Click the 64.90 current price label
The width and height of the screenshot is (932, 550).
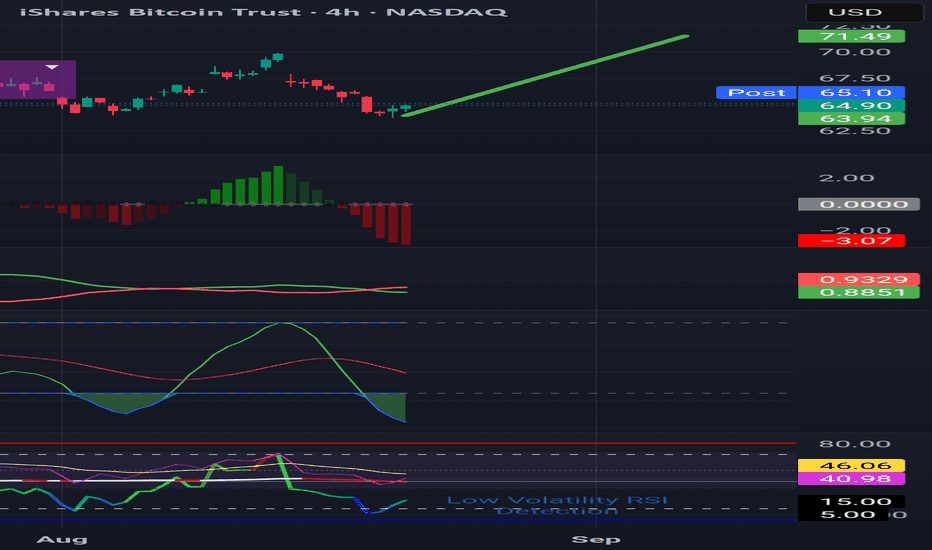tap(851, 106)
